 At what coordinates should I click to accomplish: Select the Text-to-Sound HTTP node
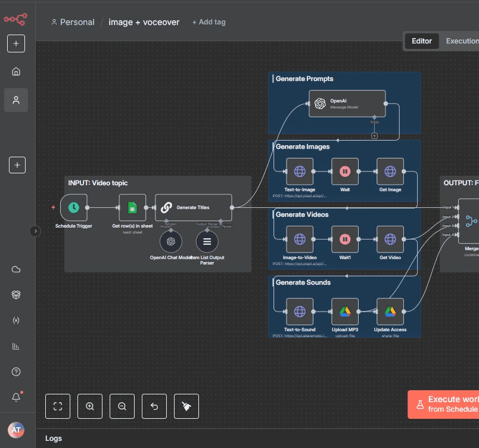coord(300,312)
